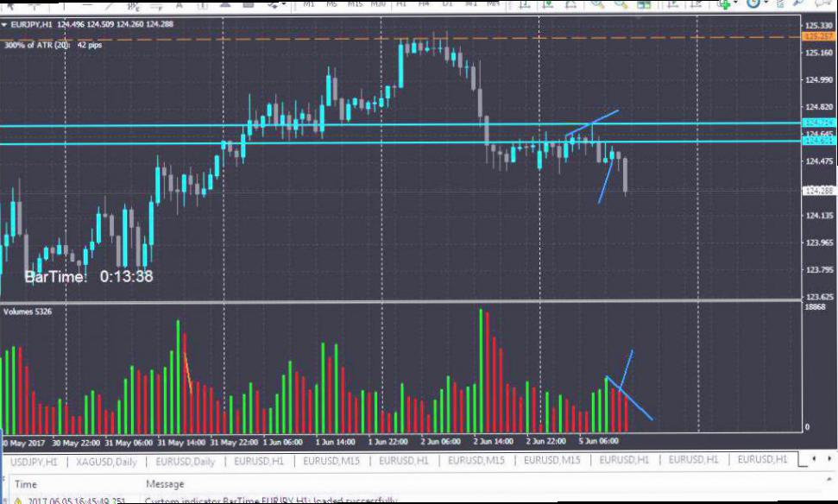Click the Zoom In magnifier icon
This screenshot has height=504, width=838.
point(596,4)
